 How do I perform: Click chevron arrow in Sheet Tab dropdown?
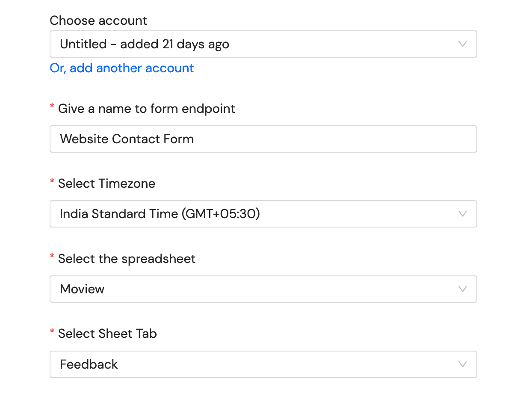coord(462,364)
